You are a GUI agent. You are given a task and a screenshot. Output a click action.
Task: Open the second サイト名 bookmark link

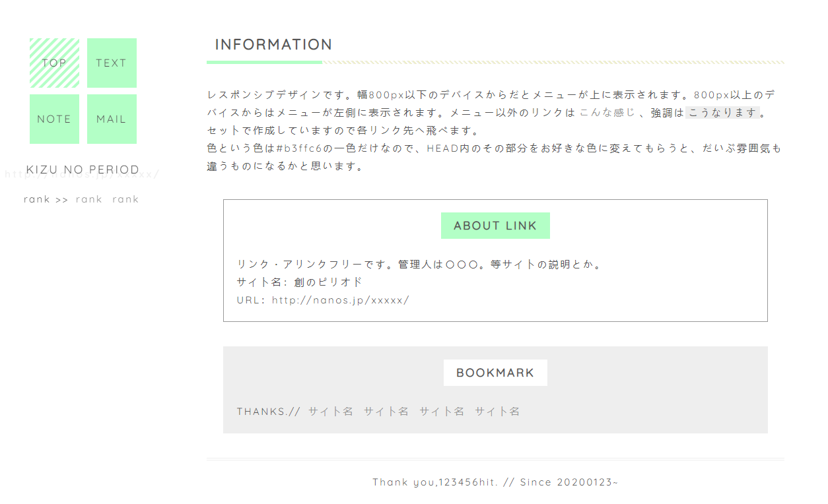click(x=386, y=412)
